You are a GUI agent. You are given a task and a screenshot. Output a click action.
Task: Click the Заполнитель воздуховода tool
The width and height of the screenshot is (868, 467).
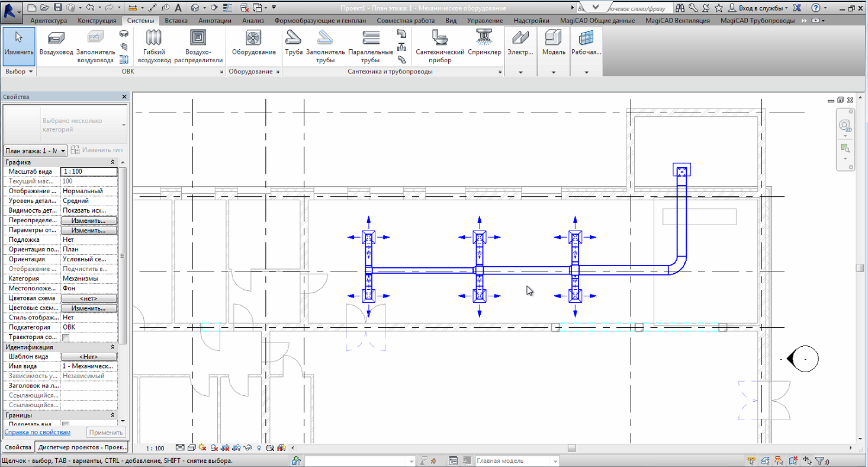pos(95,46)
